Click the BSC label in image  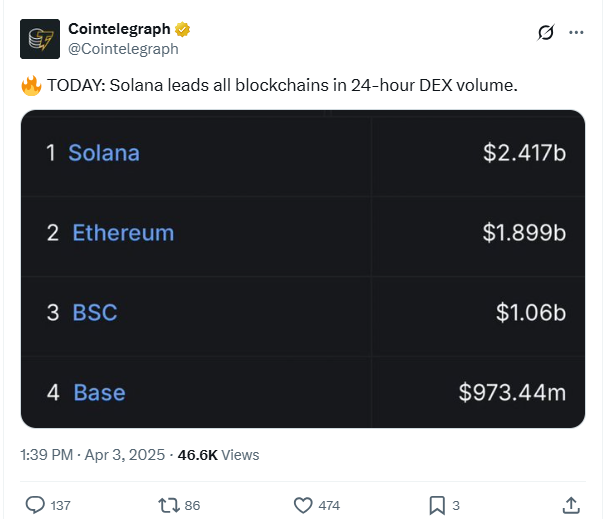[x=95, y=312]
